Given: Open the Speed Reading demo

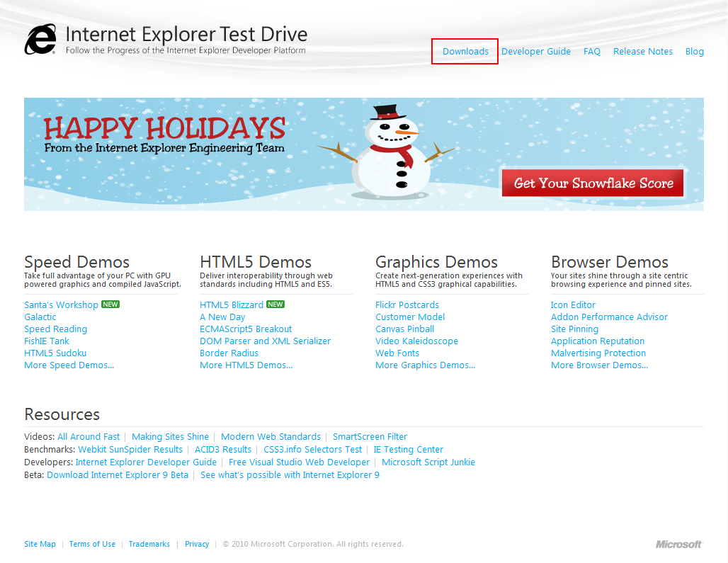Looking at the screenshot, I should click(x=56, y=329).
